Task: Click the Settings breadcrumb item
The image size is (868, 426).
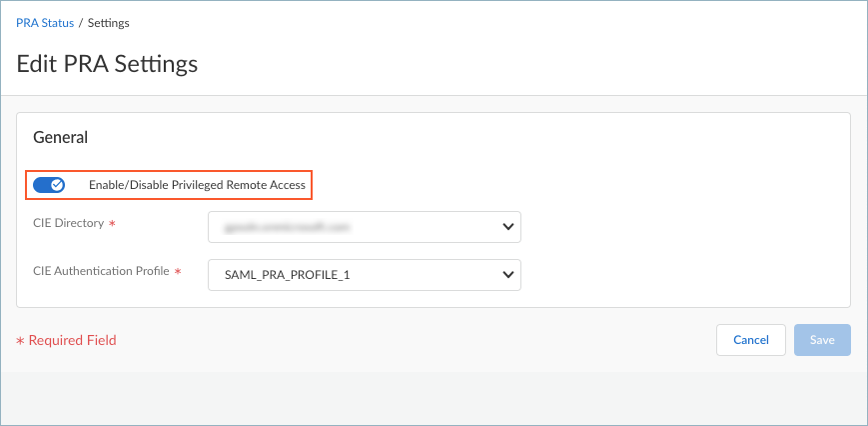Action: coord(109,22)
